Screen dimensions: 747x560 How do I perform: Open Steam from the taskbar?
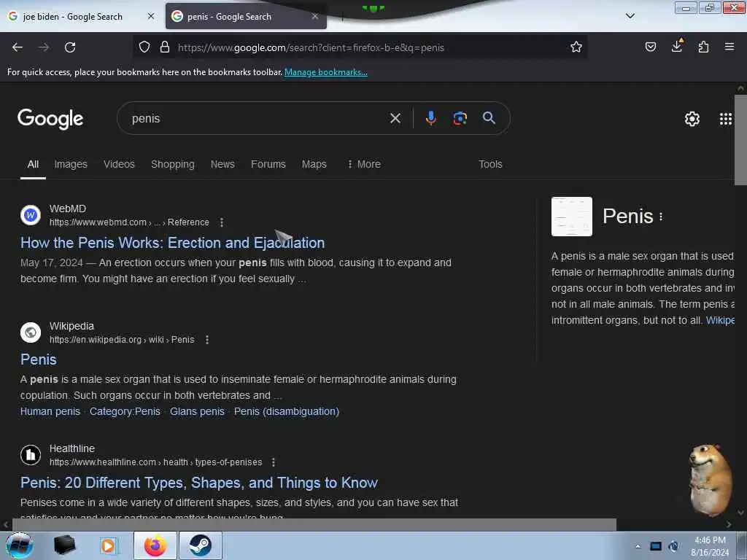point(200,545)
